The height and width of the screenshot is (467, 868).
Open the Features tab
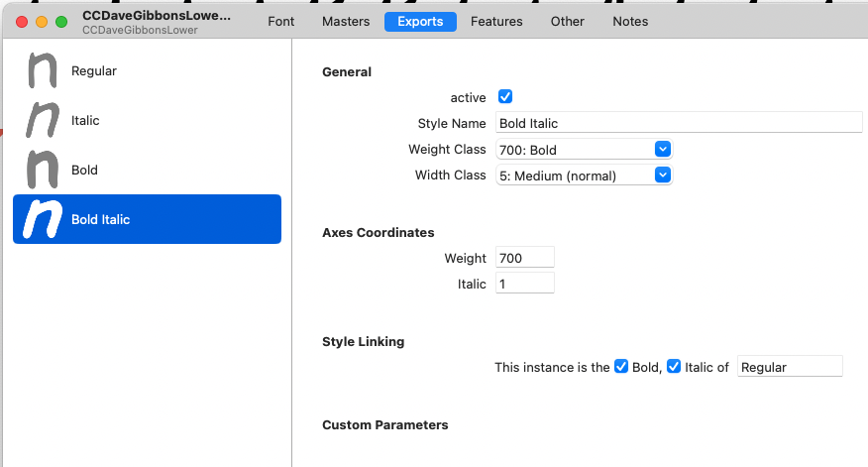point(497,22)
